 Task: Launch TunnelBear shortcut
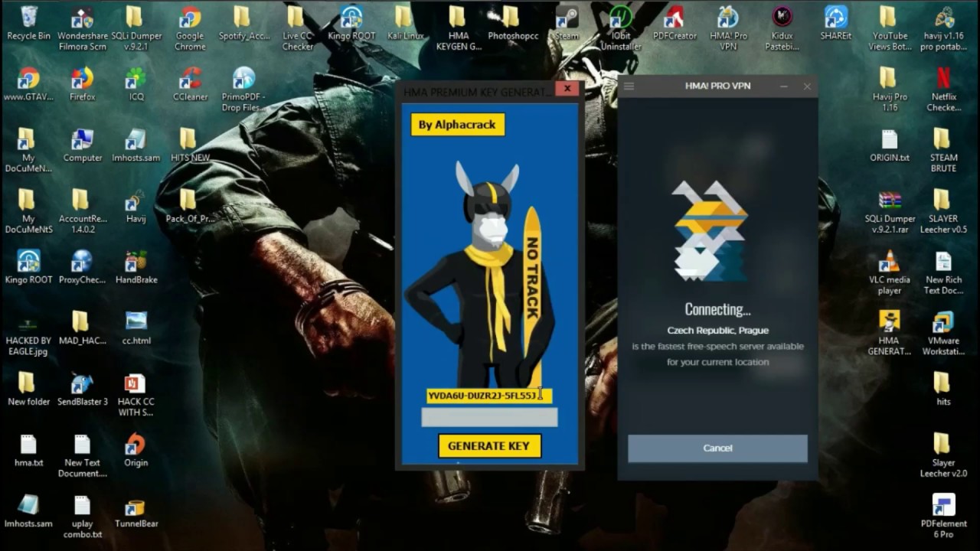tap(136, 511)
